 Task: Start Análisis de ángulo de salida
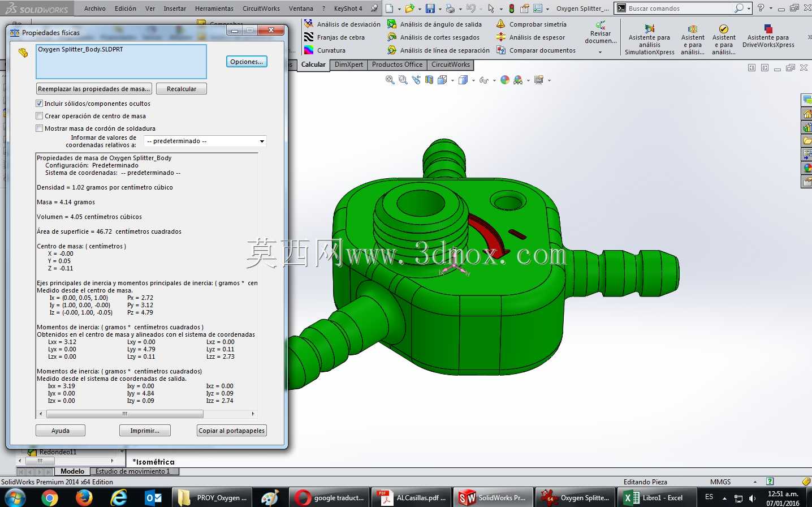point(435,24)
